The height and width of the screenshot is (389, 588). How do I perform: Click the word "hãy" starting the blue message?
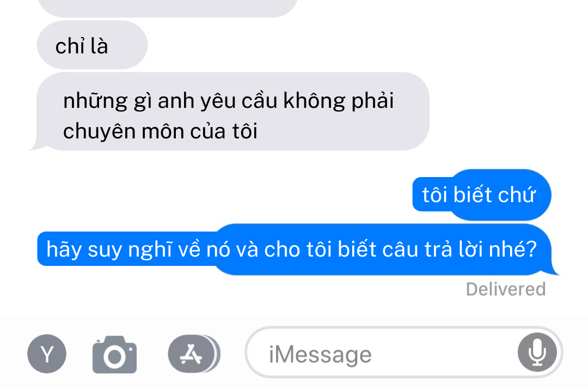pyautogui.click(x=64, y=250)
